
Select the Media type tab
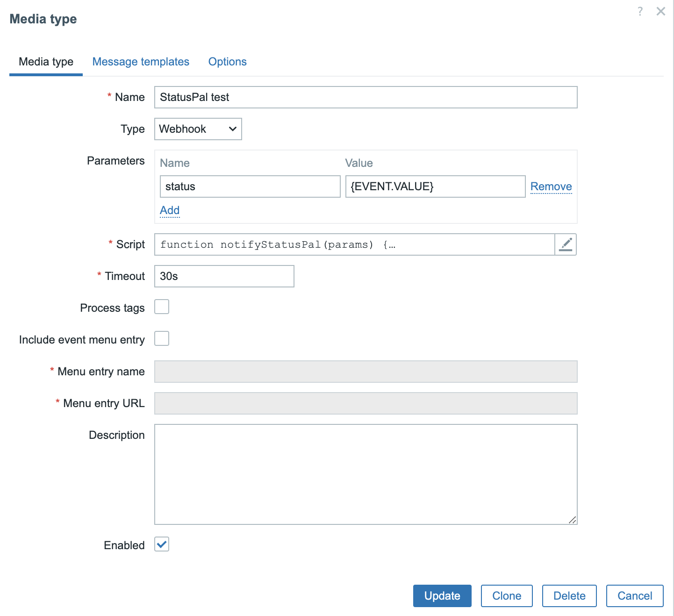click(46, 62)
